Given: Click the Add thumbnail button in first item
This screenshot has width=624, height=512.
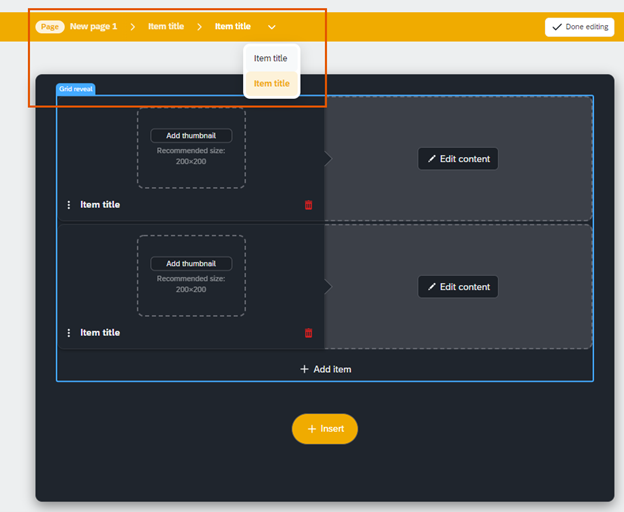Looking at the screenshot, I should click(x=191, y=136).
